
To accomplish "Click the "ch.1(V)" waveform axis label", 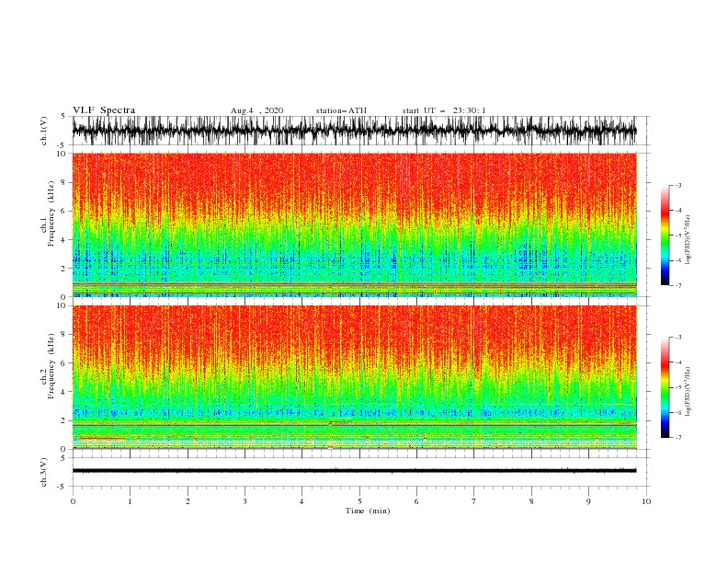I will click(x=44, y=131).
